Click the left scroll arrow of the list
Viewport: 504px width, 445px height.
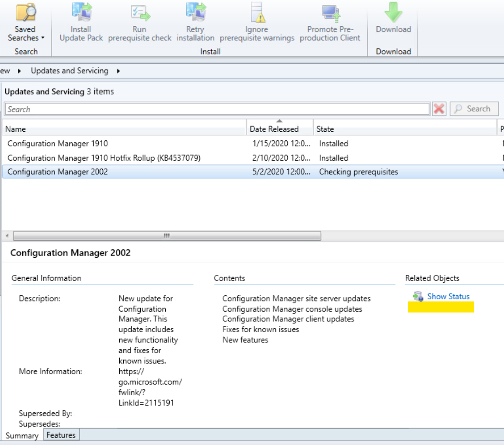pos(7,236)
